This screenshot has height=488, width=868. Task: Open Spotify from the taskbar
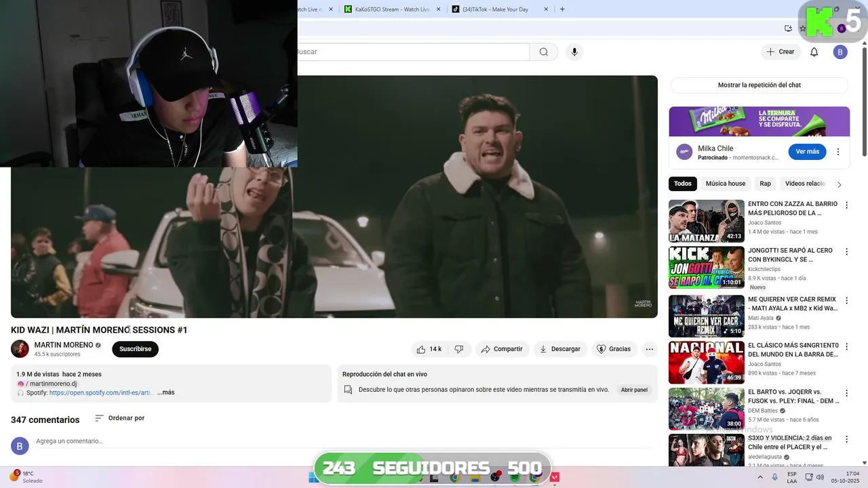point(515,477)
